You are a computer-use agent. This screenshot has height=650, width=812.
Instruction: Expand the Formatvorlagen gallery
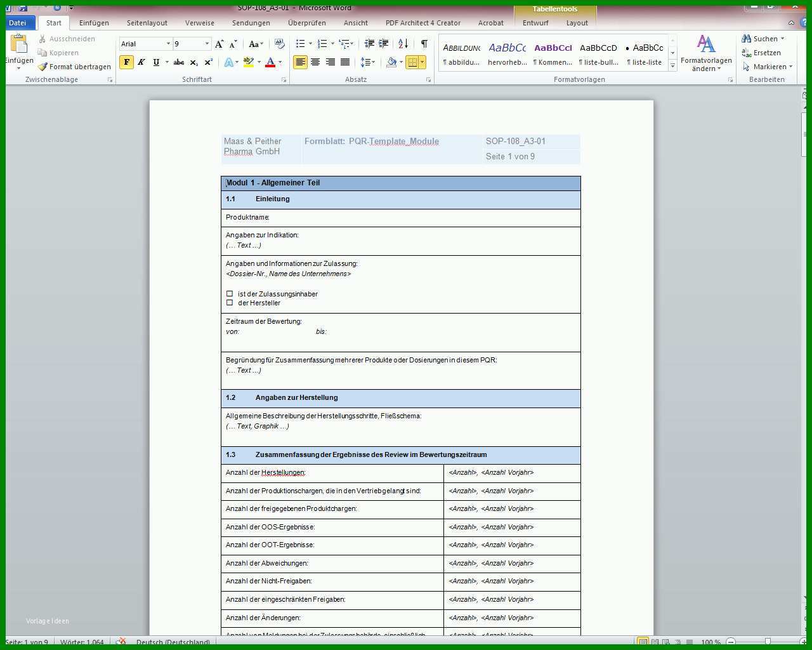pyautogui.click(x=672, y=65)
